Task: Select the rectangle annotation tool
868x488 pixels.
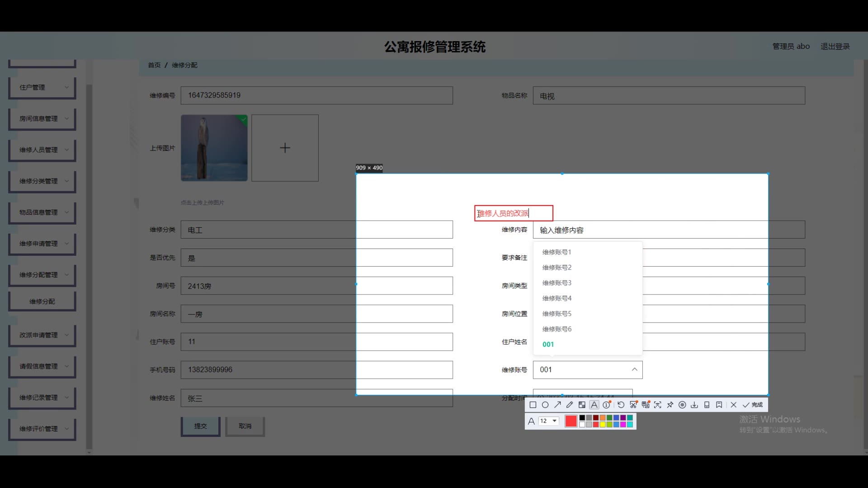Action: 533,405
